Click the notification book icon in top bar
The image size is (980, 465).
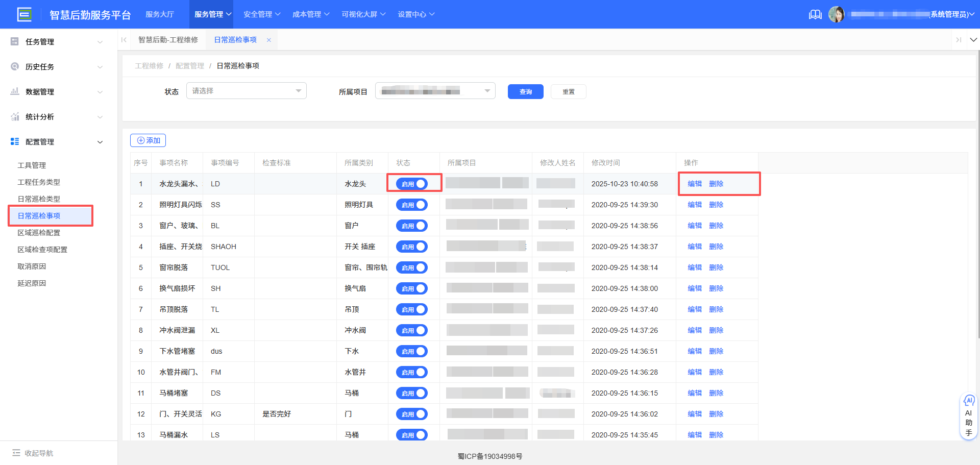(815, 14)
